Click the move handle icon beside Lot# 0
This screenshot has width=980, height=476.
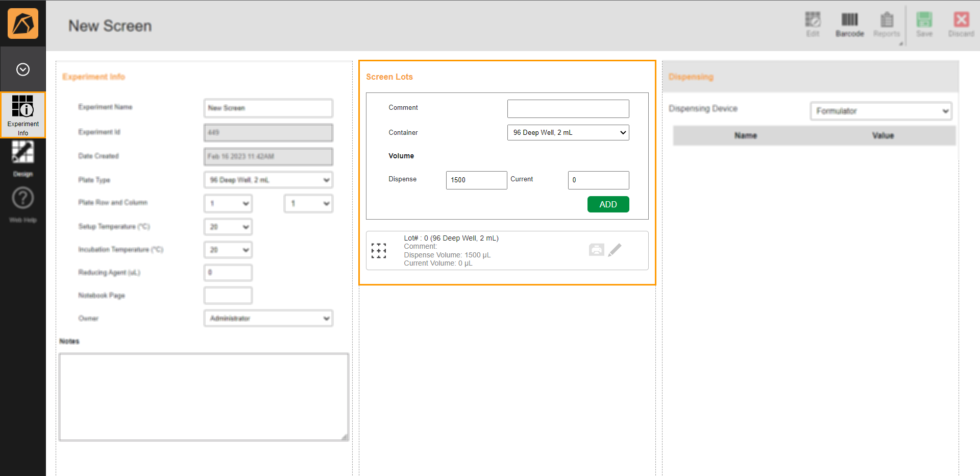[x=379, y=250]
